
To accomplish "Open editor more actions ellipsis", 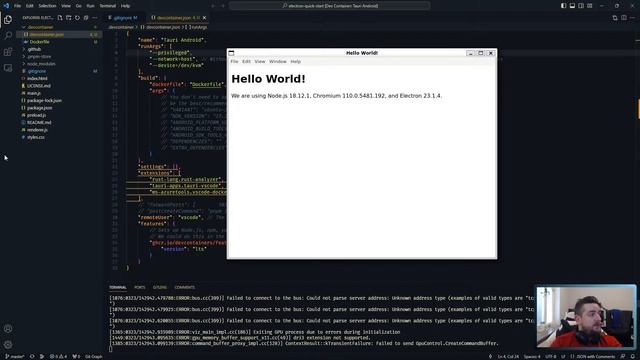I will [632, 18].
